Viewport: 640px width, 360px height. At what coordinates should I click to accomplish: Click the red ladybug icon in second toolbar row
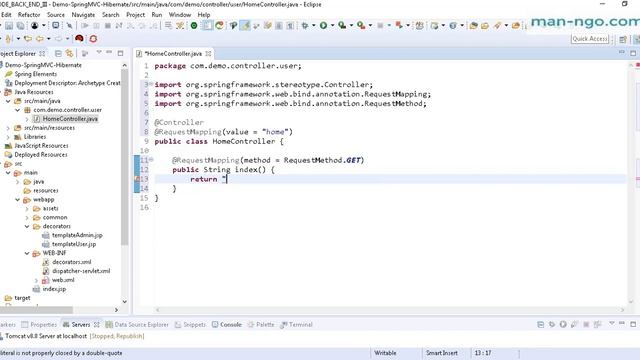(79, 39)
